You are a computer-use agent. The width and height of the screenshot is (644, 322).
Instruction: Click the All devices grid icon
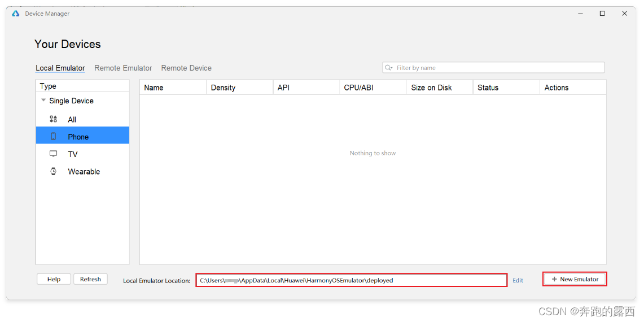point(53,119)
